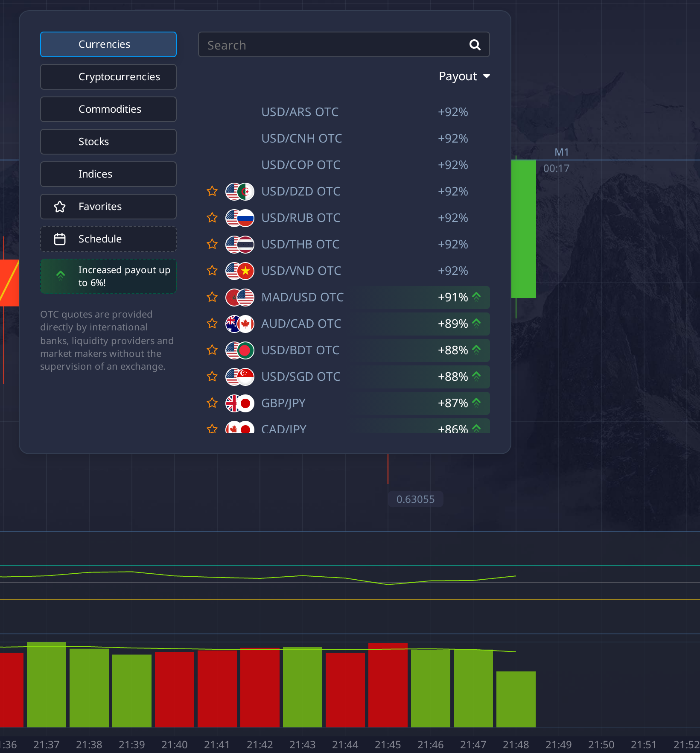Toggle favorite star for MAD/USD OTC
This screenshot has width=700, height=753.
point(212,297)
